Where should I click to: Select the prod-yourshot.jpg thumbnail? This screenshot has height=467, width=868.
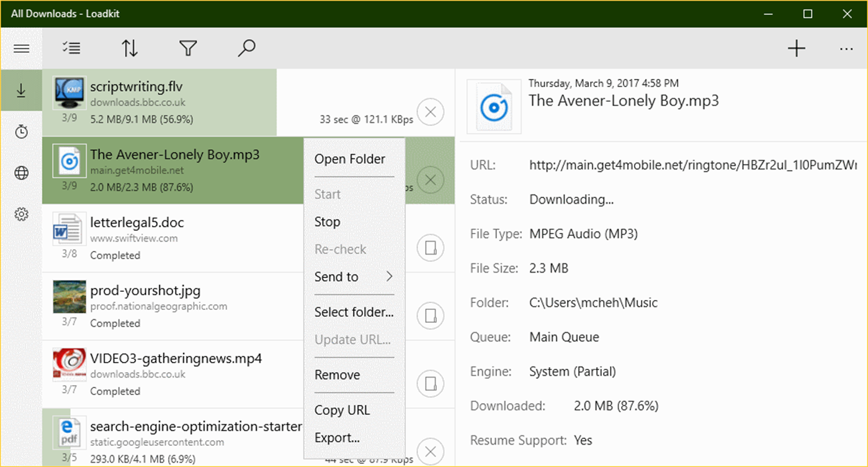coord(68,297)
